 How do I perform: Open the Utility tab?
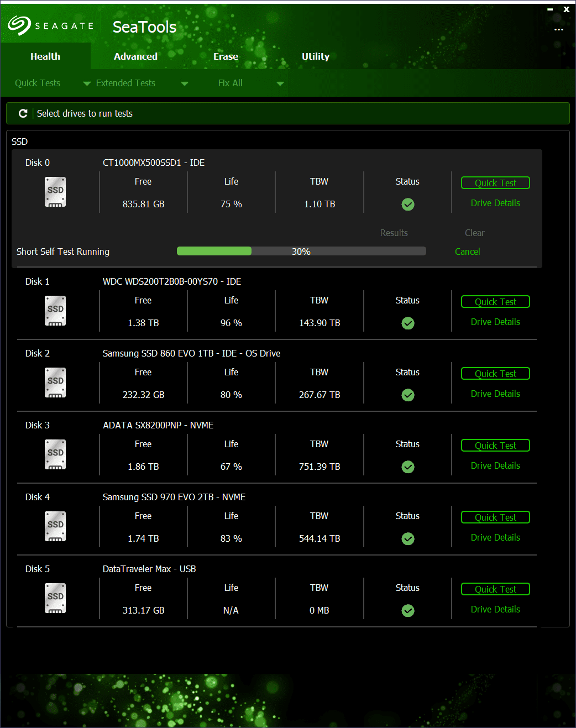[x=315, y=56]
